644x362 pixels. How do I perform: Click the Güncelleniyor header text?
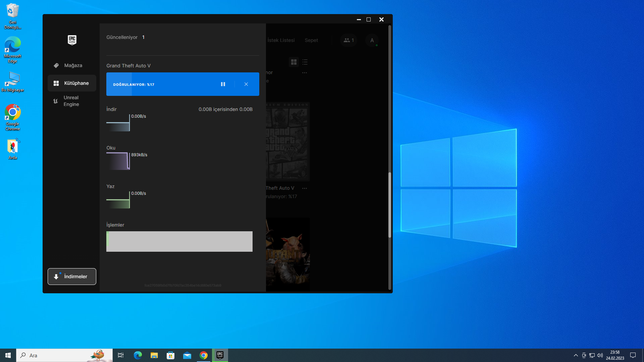tap(122, 37)
